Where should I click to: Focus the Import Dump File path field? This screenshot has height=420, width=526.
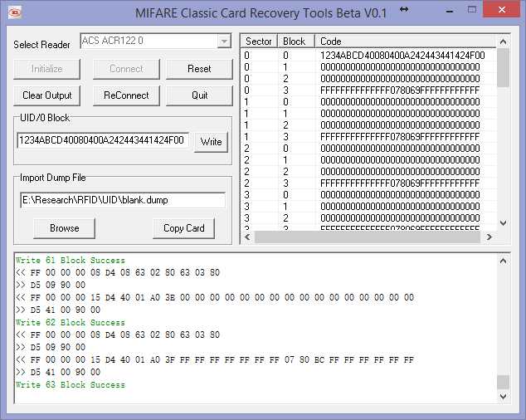pyautogui.click(x=123, y=200)
